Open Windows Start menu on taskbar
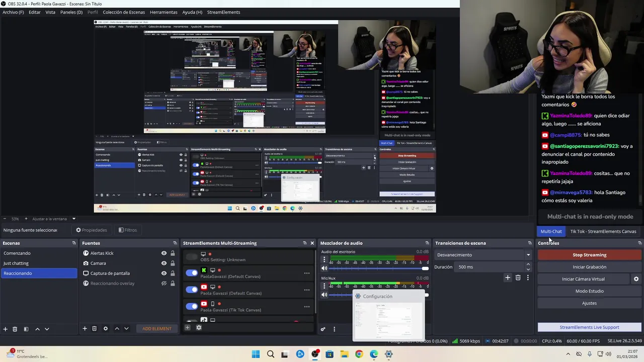The width and height of the screenshot is (644, 362). pyautogui.click(x=256, y=354)
